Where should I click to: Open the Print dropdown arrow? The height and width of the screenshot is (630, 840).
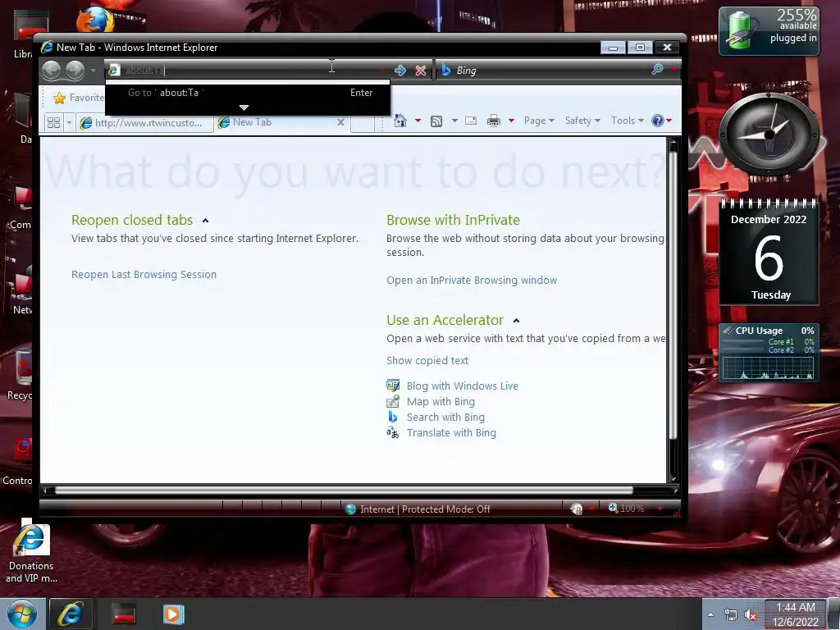pos(511,121)
